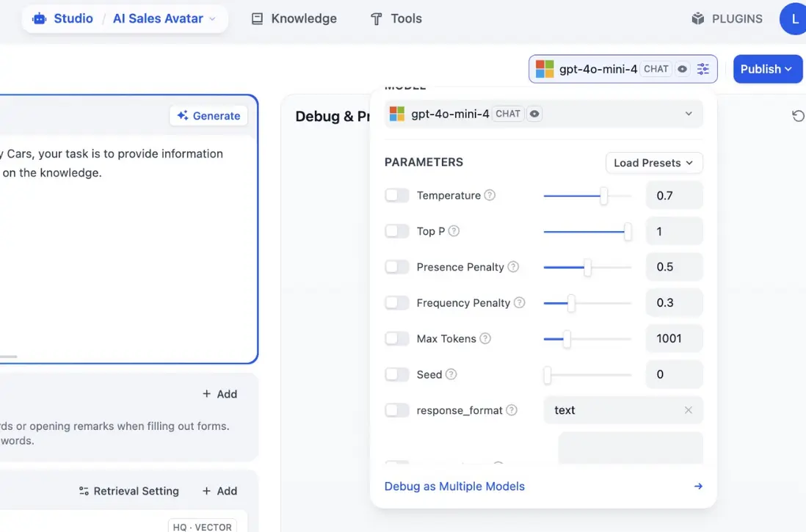Click the Top P slider handle
806x532 pixels.
click(x=628, y=232)
